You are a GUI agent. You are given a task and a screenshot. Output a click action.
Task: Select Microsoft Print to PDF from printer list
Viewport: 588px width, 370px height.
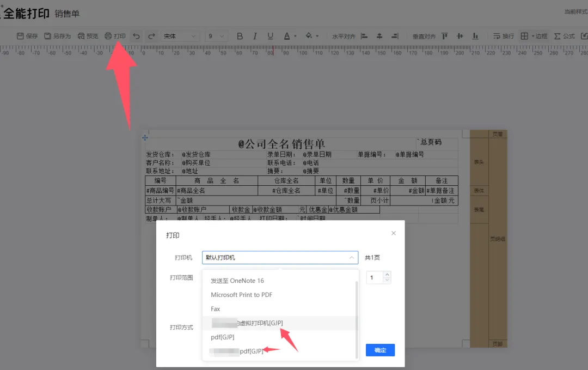coord(241,295)
